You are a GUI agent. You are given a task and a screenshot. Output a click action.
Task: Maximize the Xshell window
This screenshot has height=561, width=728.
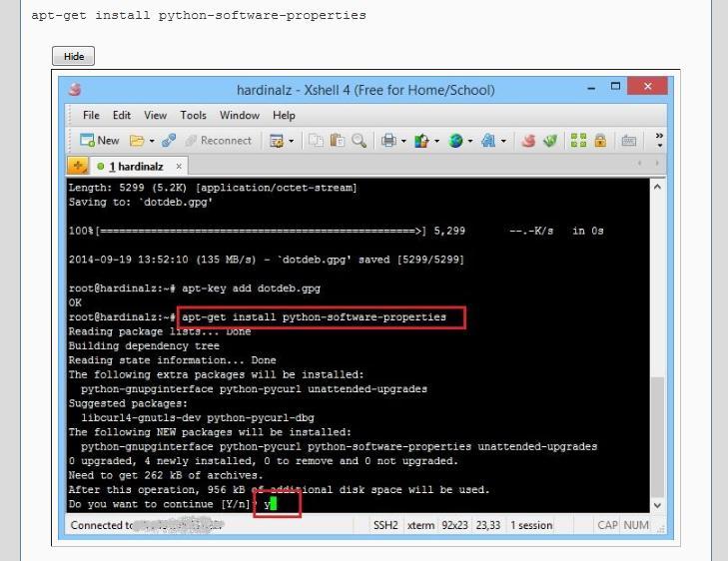pyautogui.click(x=615, y=86)
